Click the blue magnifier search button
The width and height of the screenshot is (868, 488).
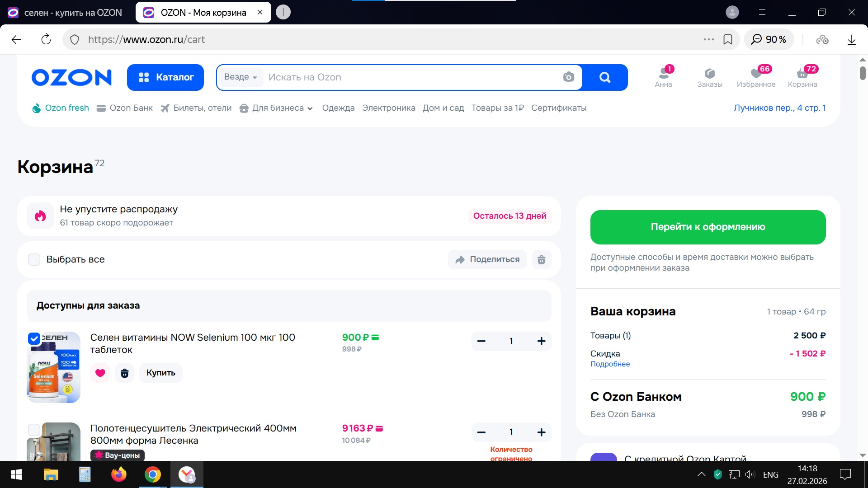click(x=605, y=77)
